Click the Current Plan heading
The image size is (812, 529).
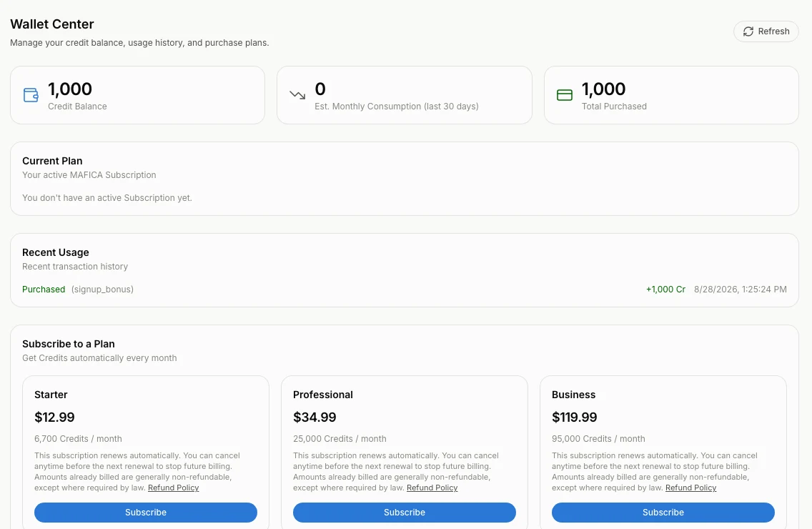click(52, 161)
